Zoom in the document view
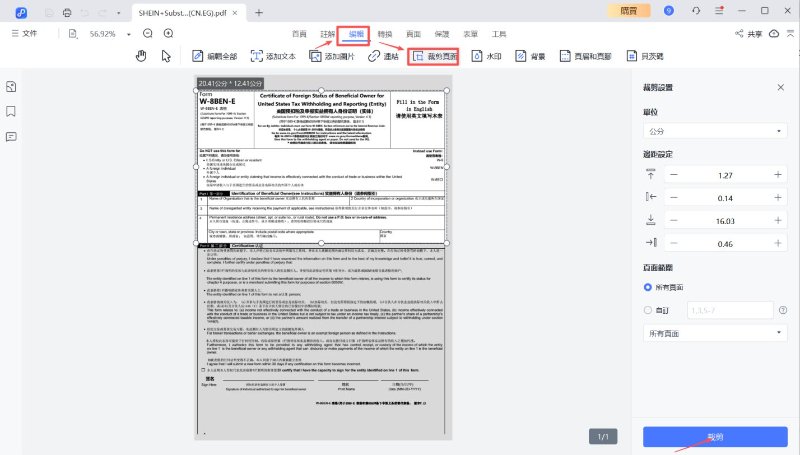 coord(168,34)
